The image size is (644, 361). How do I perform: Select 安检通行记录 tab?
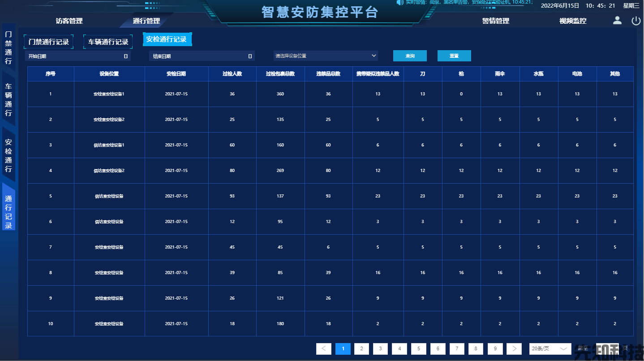167,39
